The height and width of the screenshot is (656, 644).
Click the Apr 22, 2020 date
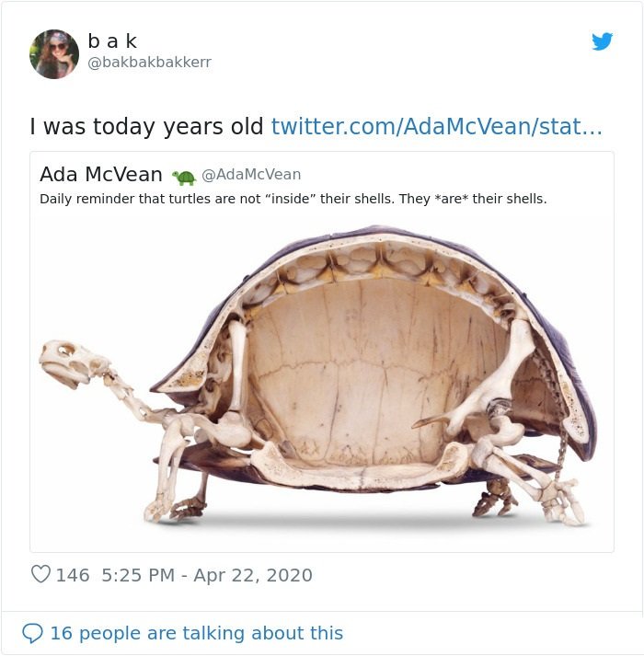[253, 575]
